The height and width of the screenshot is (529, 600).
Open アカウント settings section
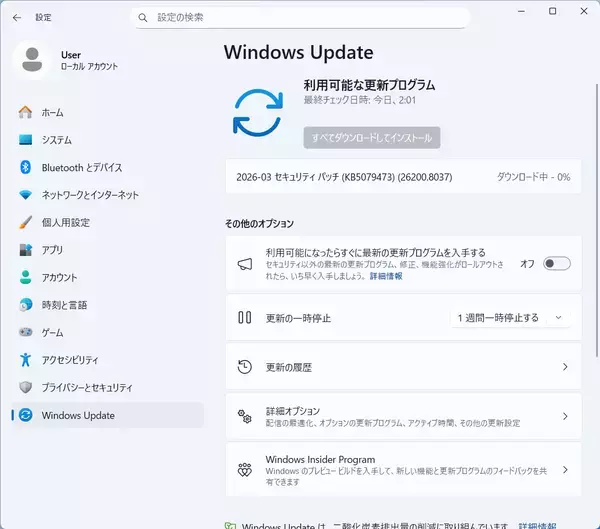(108, 277)
